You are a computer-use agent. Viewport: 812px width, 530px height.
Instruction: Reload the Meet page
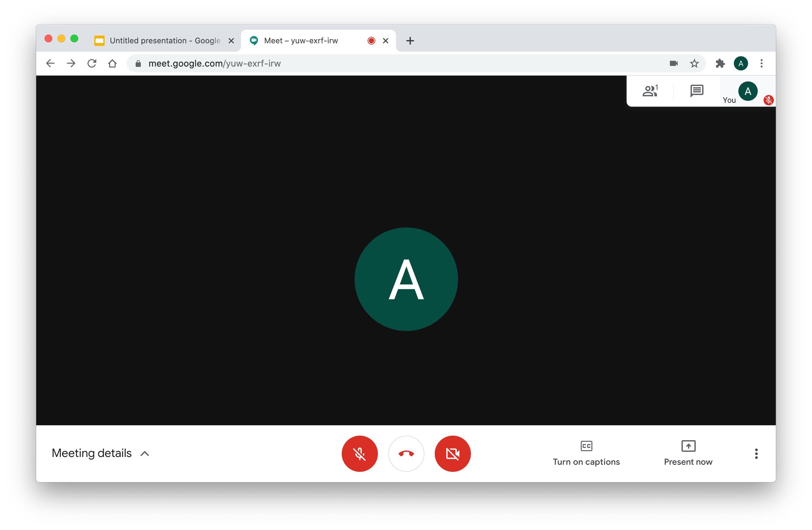(92, 63)
